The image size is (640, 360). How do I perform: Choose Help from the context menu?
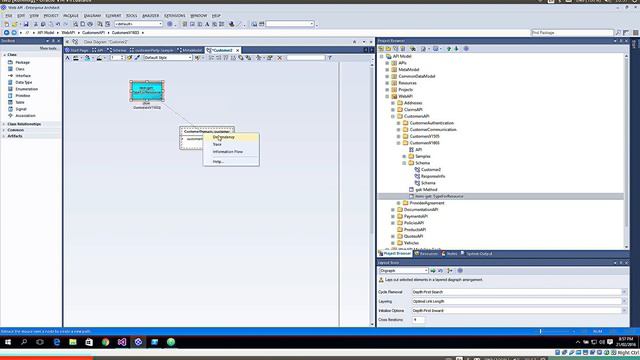click(x=231, y=162)
